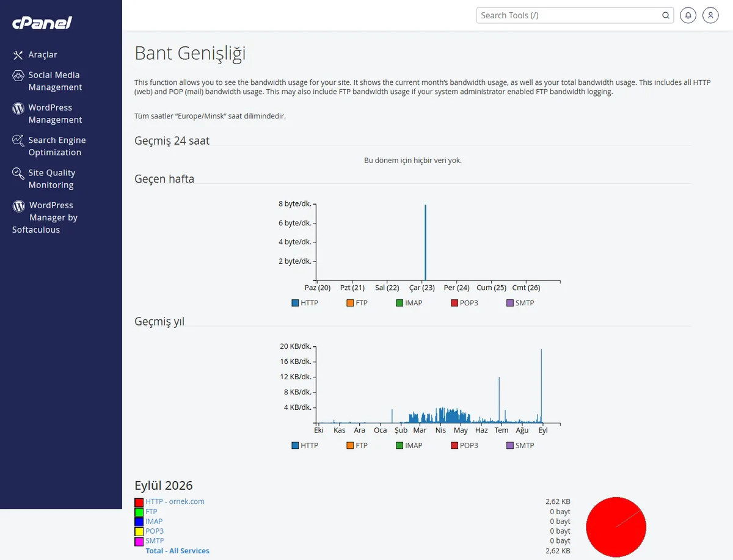Toggle FTP legend in Geçen hafta chart

pos(357,303)
